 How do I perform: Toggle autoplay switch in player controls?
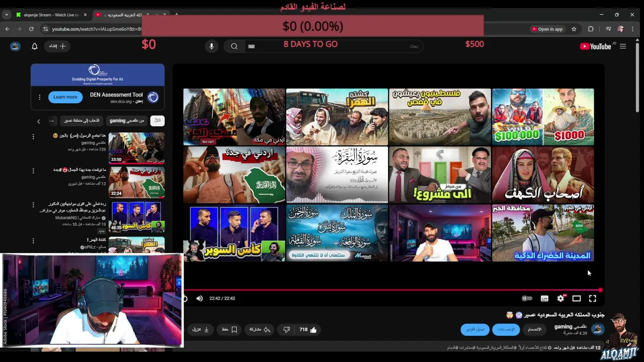click(527, 298)
